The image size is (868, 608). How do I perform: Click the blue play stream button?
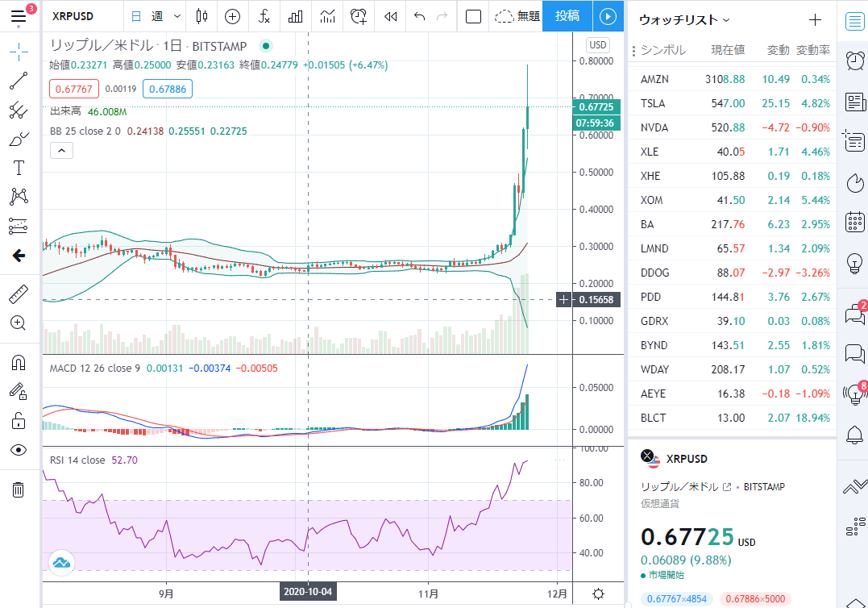click(x=608, y=16)
